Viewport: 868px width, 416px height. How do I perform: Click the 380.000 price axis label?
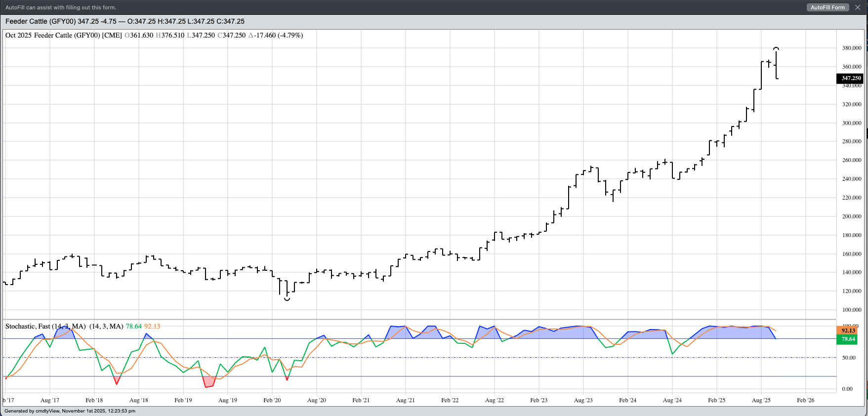(x=851, y=48)
